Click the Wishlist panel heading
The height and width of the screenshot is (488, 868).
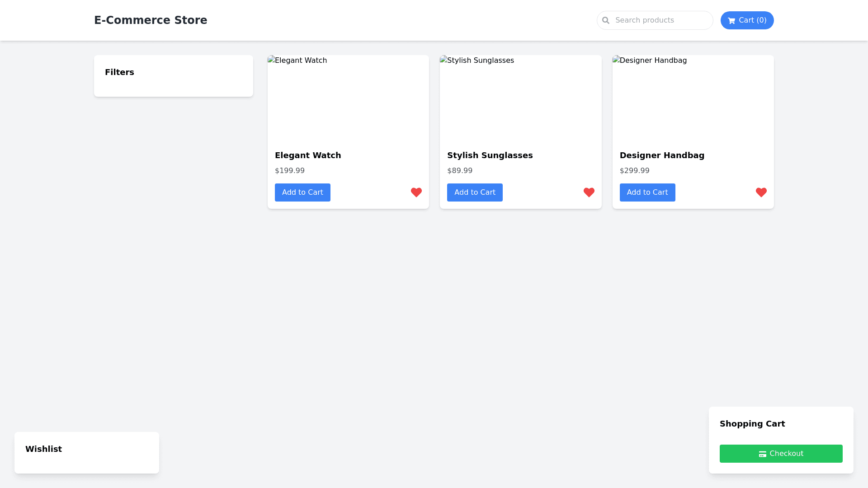pos(43,449)
